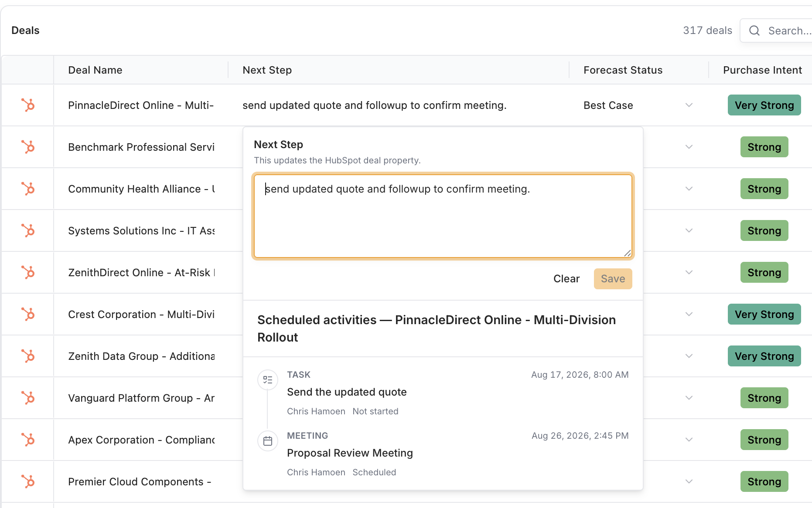The height and width of the screenshot is (508, 812).
Task: Click PinnacleDirect row's Next Step cell text
Action: (374, 105)
